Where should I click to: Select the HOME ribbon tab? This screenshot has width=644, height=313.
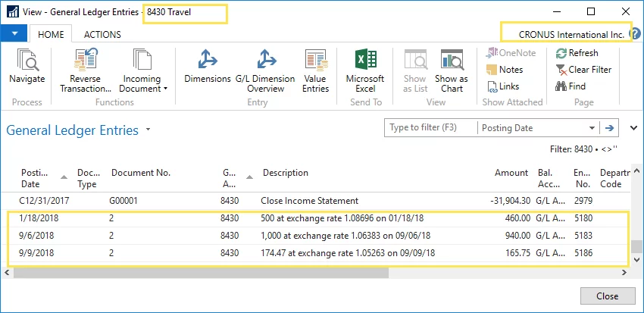pos(51,34)
